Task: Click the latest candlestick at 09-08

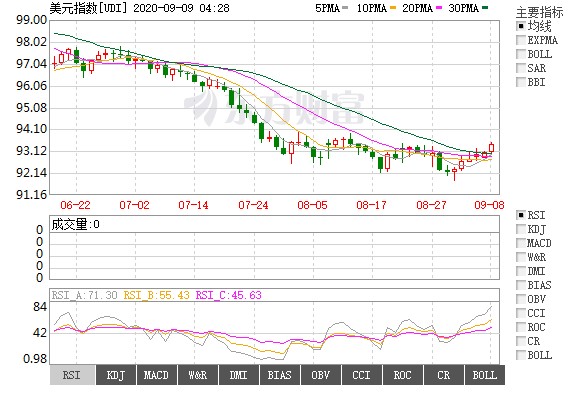Action: click(x=491, y=147)
